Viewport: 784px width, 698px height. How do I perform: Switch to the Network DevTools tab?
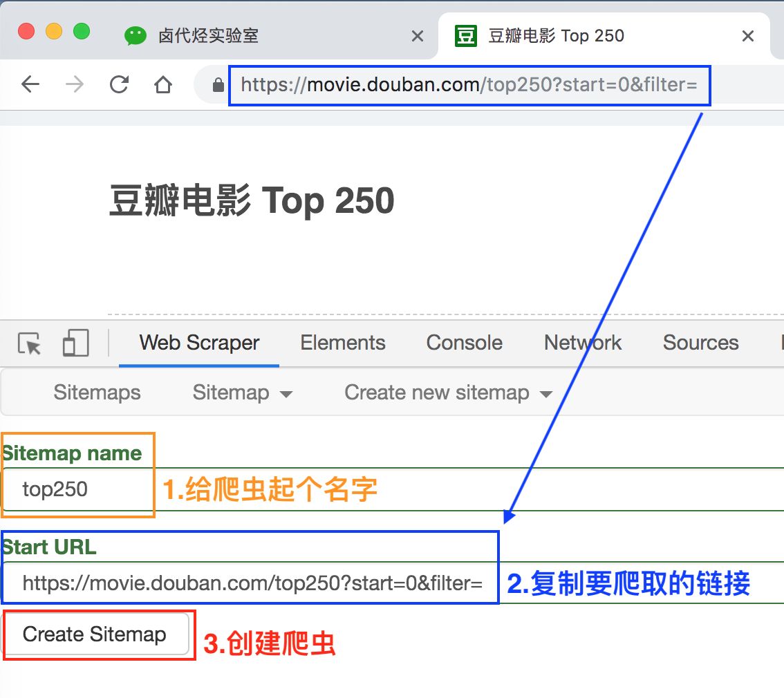click(x=583, y=343)
